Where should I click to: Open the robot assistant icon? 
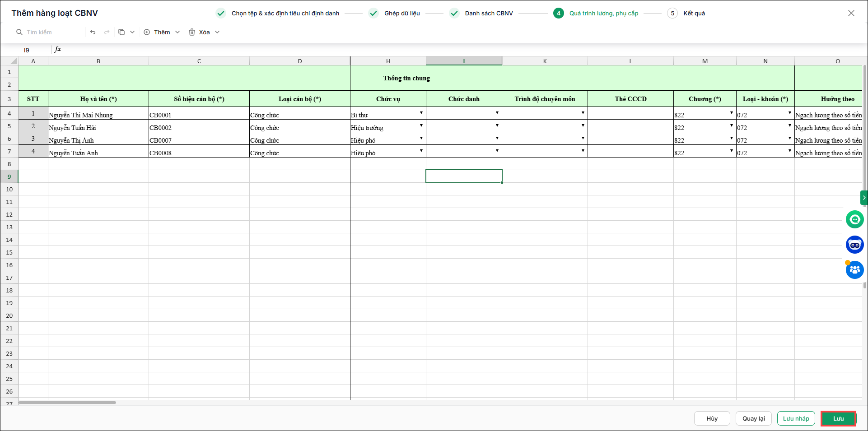tap(855, 245)
